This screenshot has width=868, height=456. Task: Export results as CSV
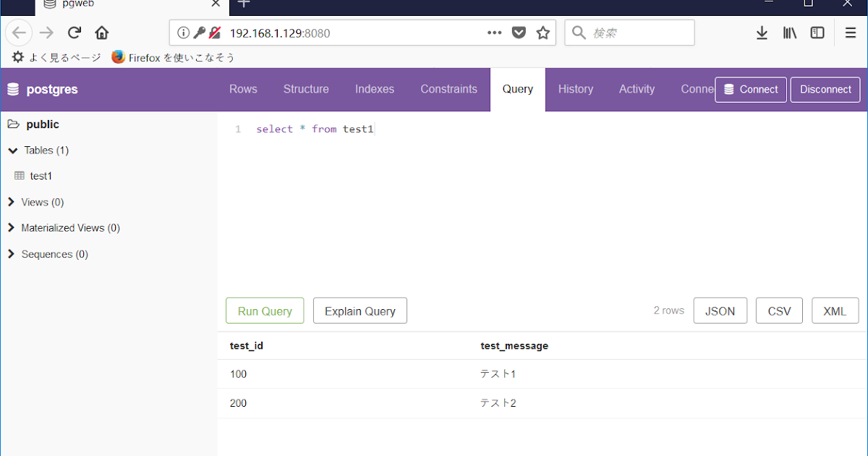tap(779, 310)
